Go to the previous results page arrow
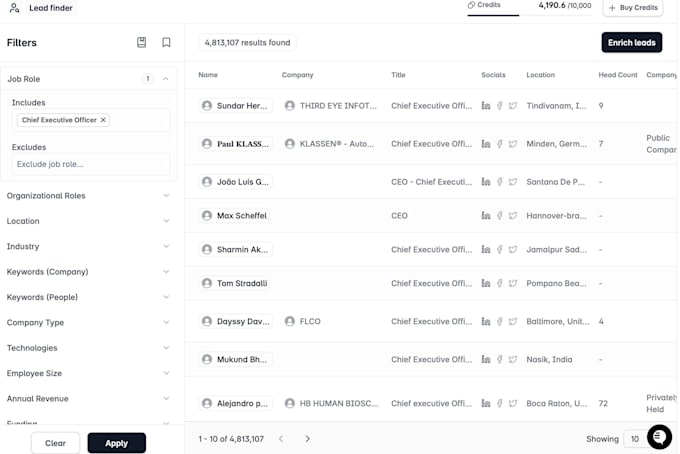Screen dimensions: 680x454 pos(281,439)
